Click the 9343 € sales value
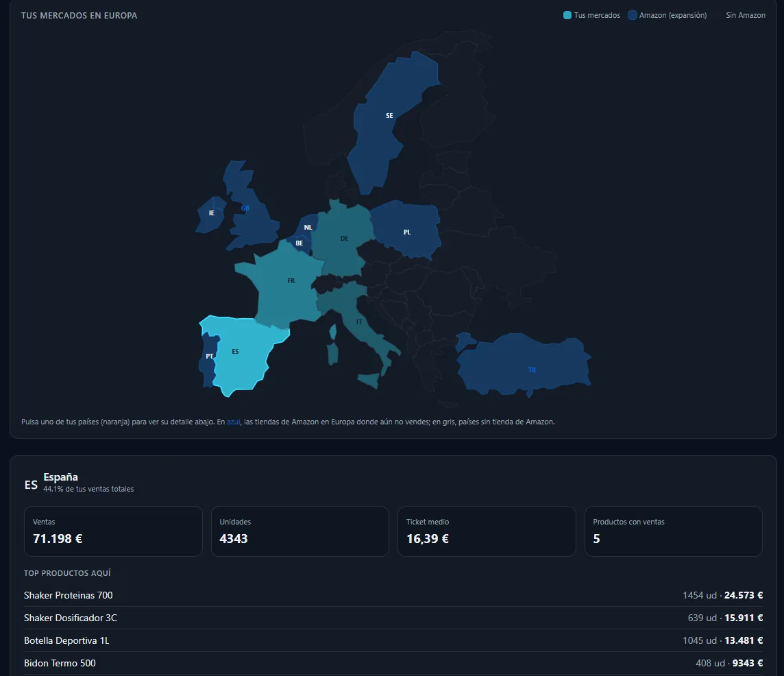This screenshot has height=676, width=784. coord(748,663)
